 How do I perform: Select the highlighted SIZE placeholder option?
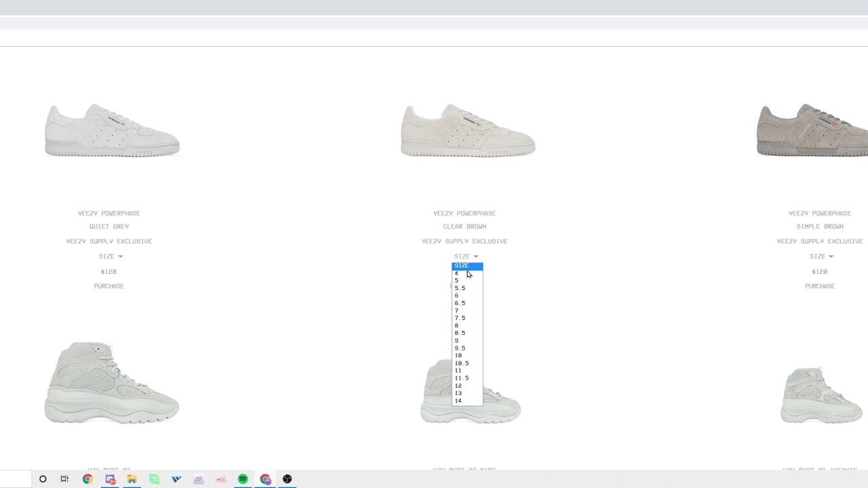pyautogui.click(x=467, y=266)
